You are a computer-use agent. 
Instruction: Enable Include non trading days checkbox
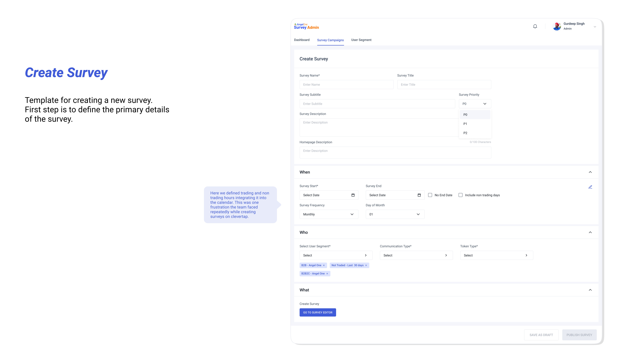tap(461, 195)
